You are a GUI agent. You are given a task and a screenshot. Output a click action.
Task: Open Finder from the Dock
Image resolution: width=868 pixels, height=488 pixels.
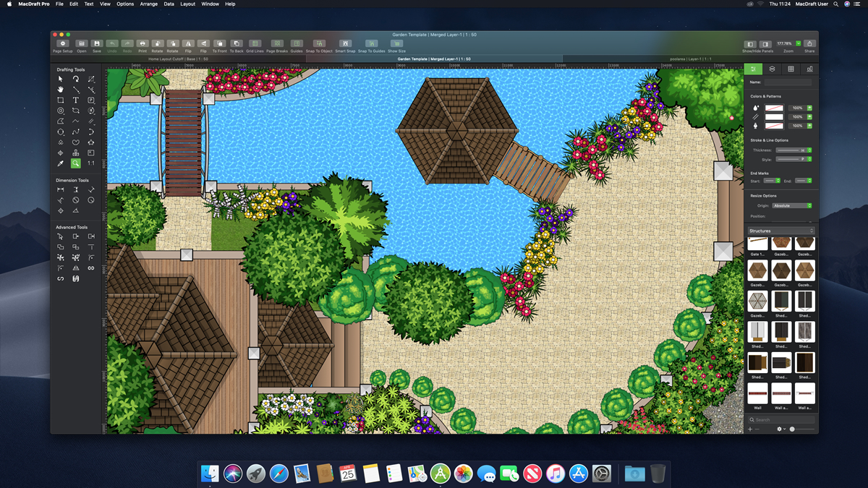tap(210, 474)
